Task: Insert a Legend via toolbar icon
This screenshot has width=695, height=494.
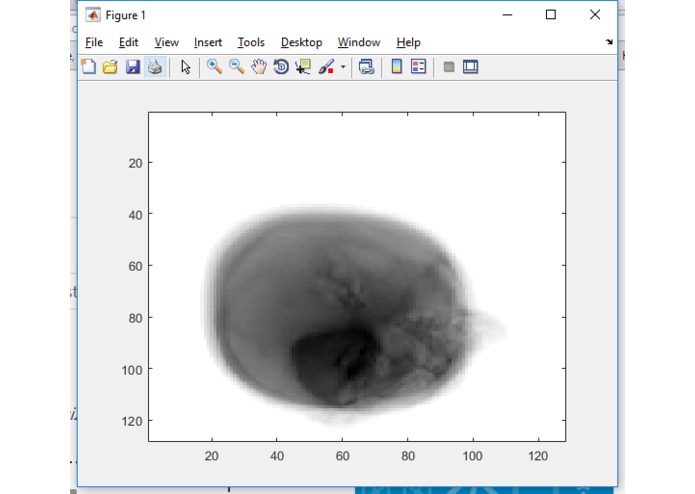Action: (x=418, y=67)
